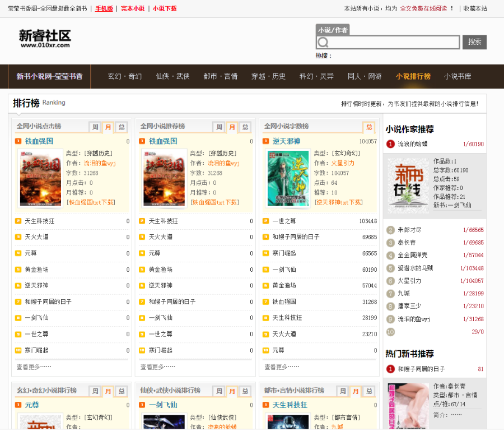Open the 逆天邪神 book cover image
This screenshot has width=504, height=436.
(288, 178)
